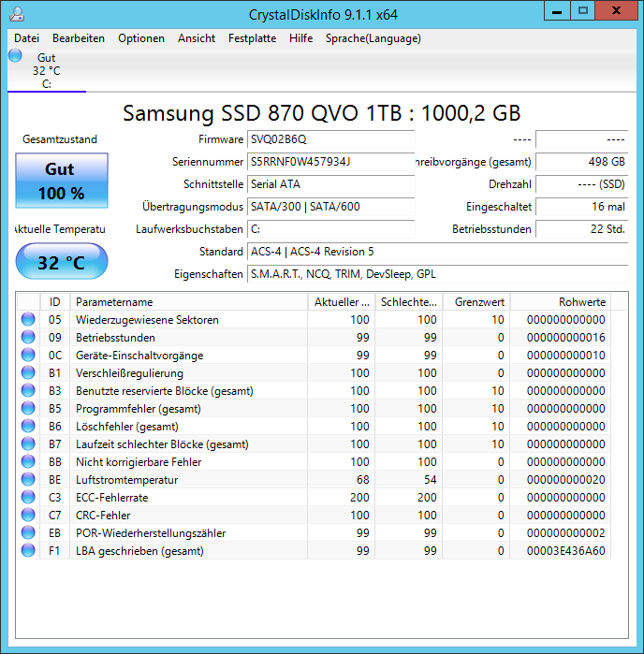Click status orb for CRC-Fehler row
The width and height of the screenshot is (644, 654).
click(x=28, y=516)
